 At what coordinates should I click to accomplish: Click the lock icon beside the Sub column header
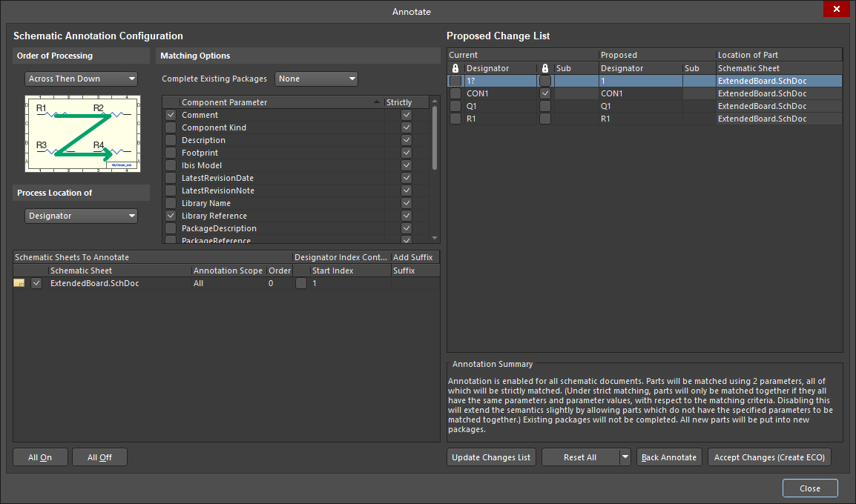pos(544,68)
